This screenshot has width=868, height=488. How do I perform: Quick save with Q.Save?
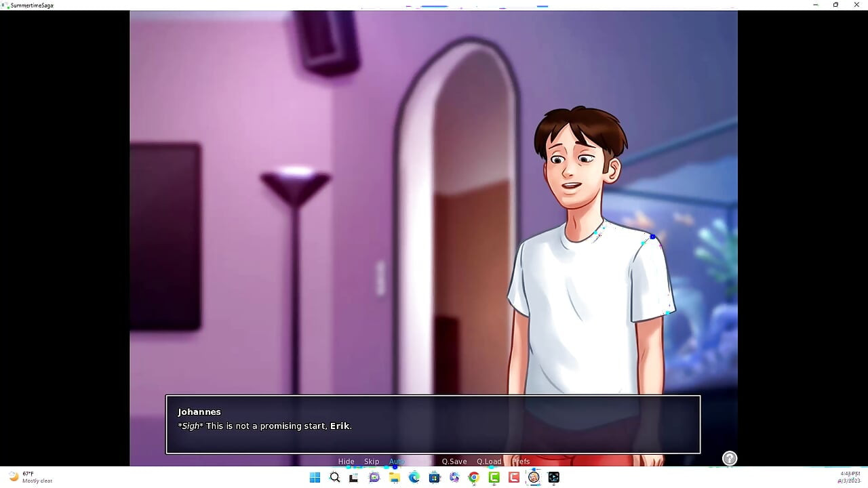click(x=454, y=462)
